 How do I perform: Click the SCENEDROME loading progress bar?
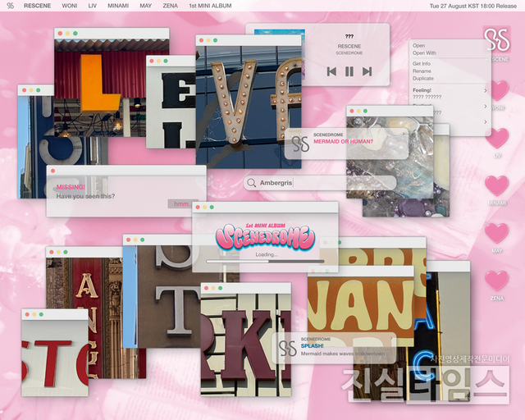266,261
